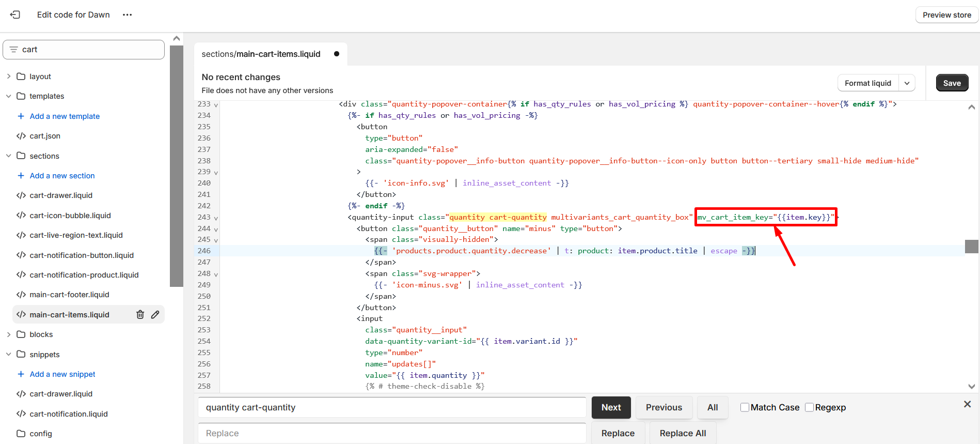
Task: Collapse the sections folder chevron
Action: tap(8, 156)
